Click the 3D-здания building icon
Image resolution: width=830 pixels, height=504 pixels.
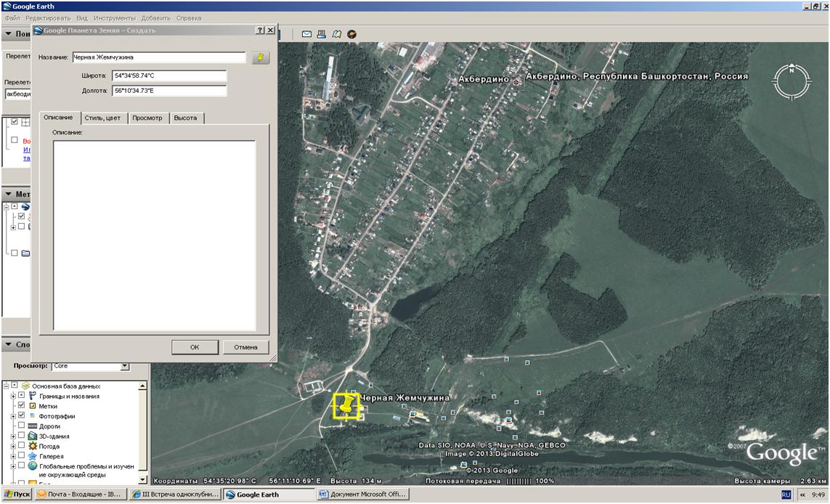[32, 436]
